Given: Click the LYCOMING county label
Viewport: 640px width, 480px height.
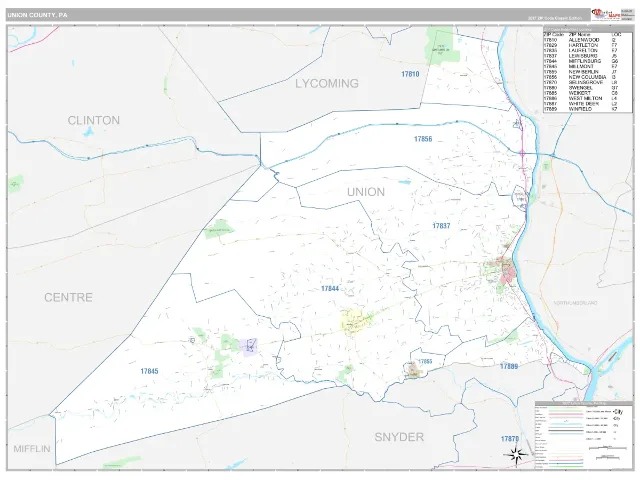Looking at the screenshot, I should pos(327,84).
